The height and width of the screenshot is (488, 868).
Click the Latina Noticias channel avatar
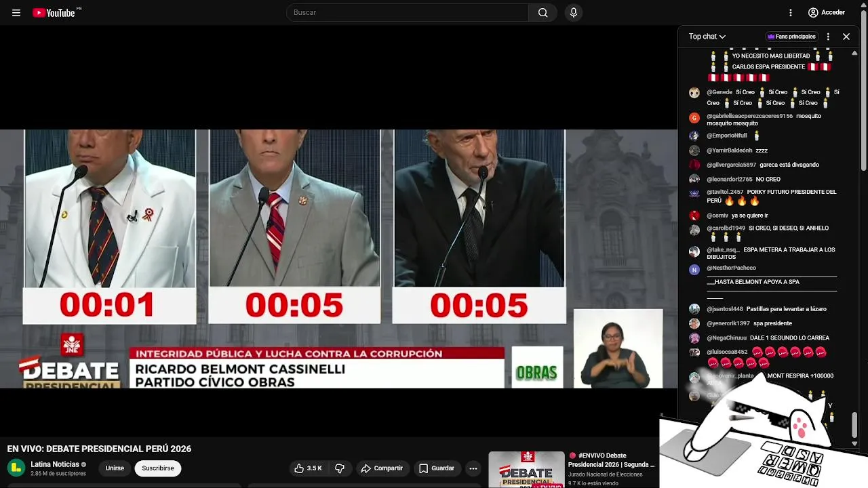click(16, 468)
